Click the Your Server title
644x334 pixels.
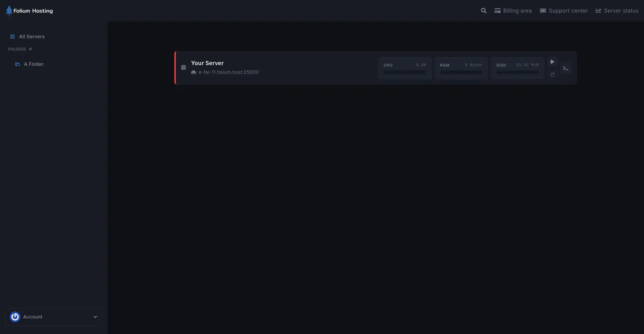[x=207, y=63]
